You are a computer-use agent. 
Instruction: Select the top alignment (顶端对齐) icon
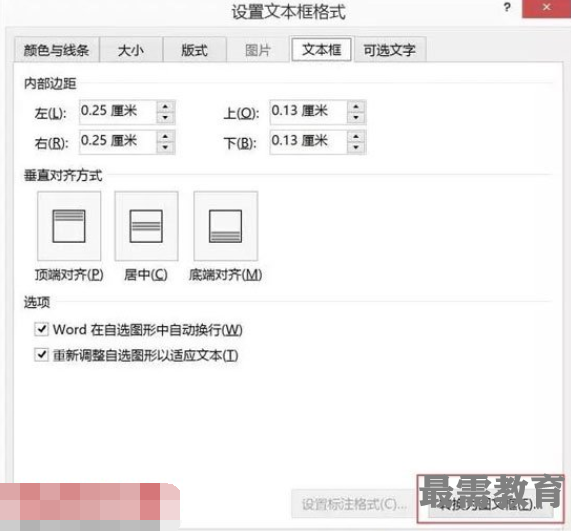tap(69, 226)
